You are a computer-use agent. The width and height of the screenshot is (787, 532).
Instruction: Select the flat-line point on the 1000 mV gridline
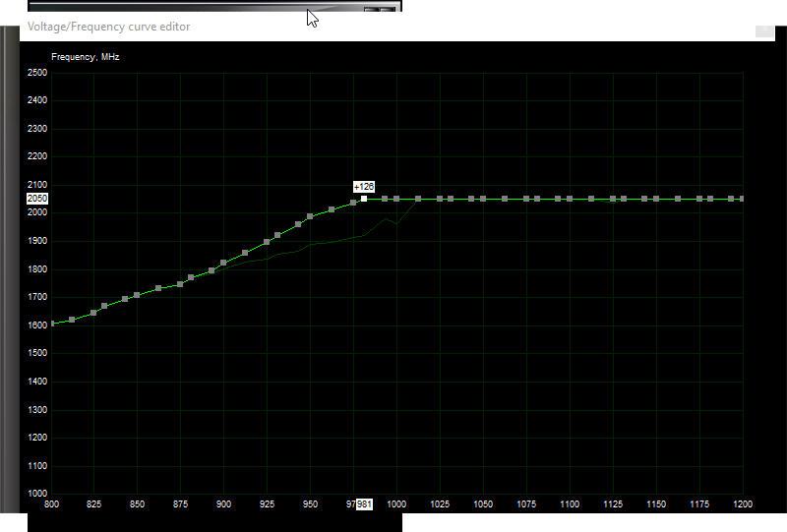pyautogui.click(x=396, y=199)
